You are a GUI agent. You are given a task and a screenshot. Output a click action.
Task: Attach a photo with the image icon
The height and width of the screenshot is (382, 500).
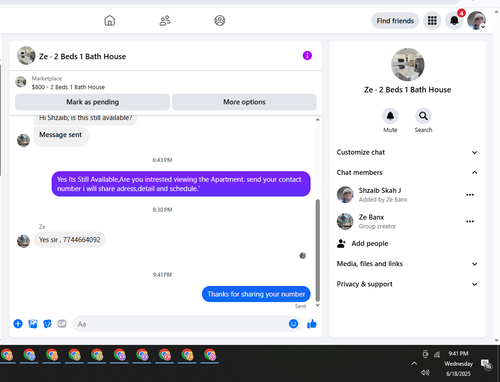point(33,324)
